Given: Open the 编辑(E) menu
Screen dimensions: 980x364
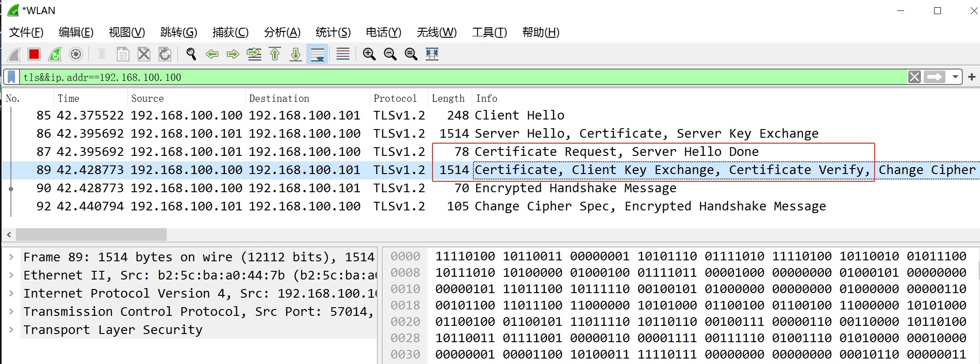Looking at the screenshot, I should pos(76,32).
